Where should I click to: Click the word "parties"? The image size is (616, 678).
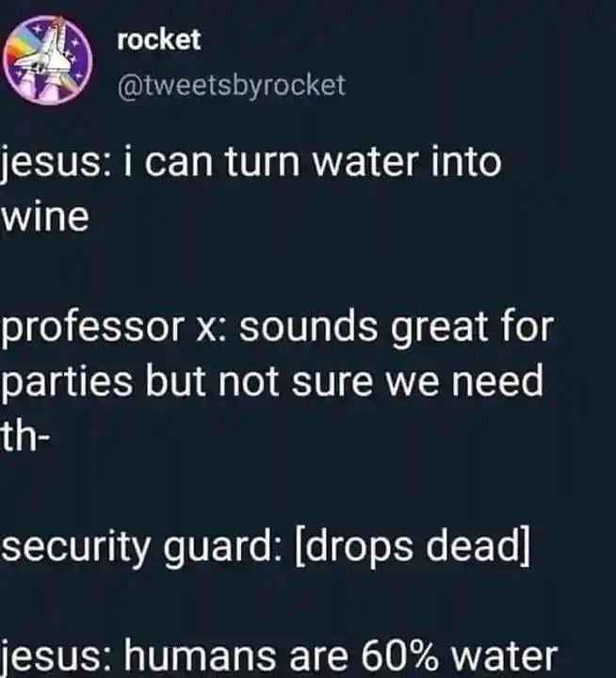[x=67, y=382]
